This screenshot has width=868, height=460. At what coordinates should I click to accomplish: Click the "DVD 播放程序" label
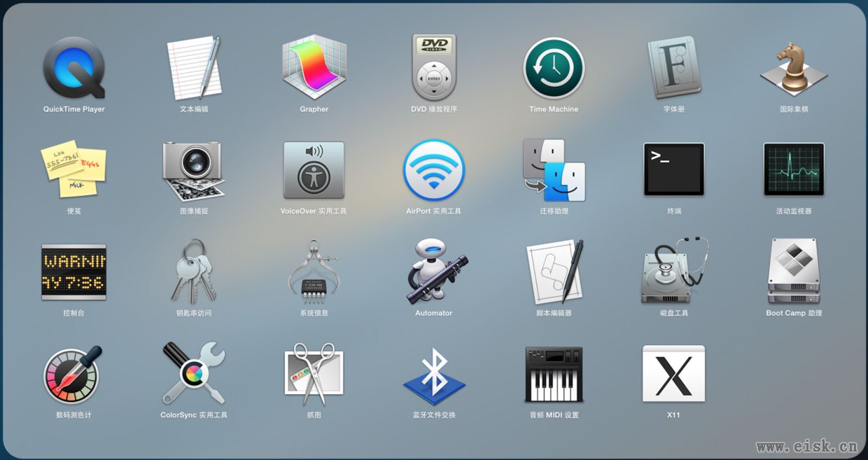434,109
